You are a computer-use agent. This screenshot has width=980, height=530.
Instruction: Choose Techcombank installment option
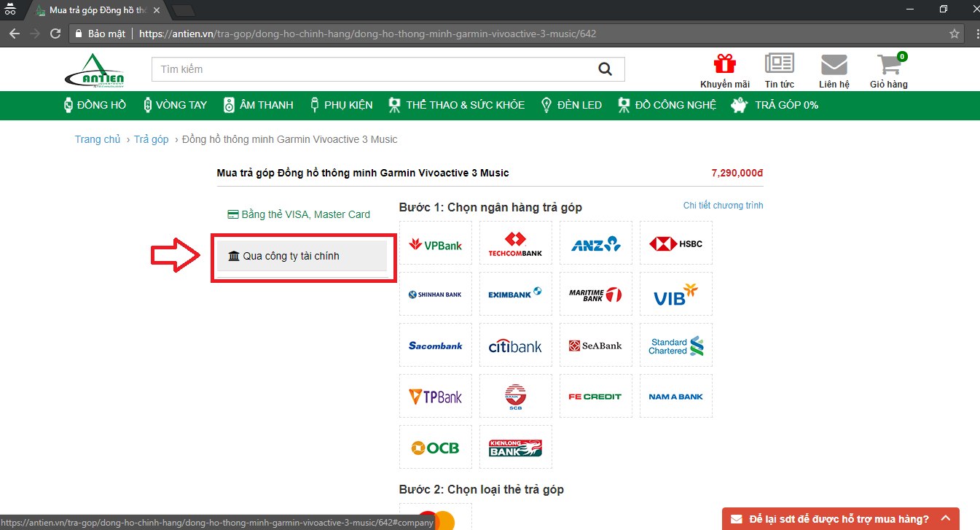(x=515, y=244)
